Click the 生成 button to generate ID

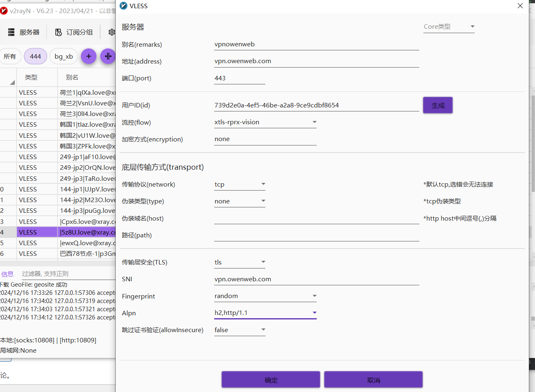coord(438,105)
